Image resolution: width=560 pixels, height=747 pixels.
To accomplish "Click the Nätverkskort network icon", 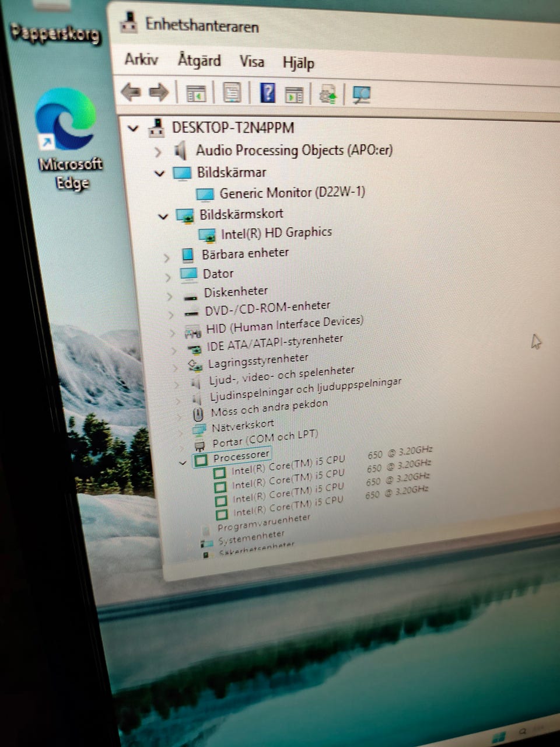I will 199,430.
